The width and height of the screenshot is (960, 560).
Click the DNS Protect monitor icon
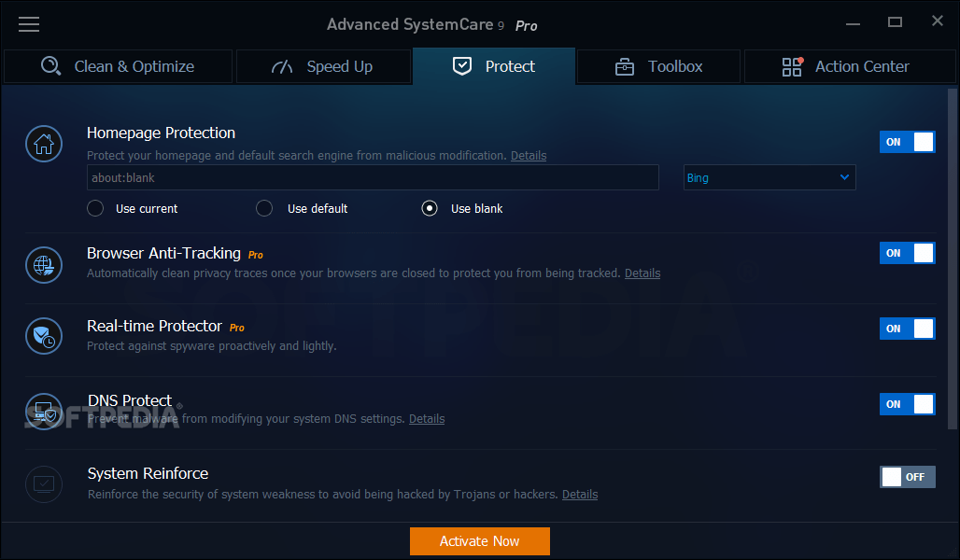tap(44, 412)
